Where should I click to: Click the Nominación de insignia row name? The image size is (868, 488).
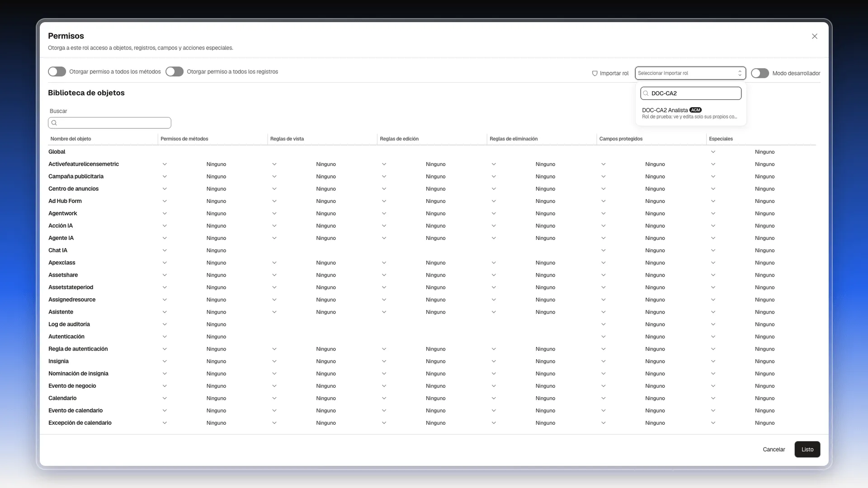78,374
